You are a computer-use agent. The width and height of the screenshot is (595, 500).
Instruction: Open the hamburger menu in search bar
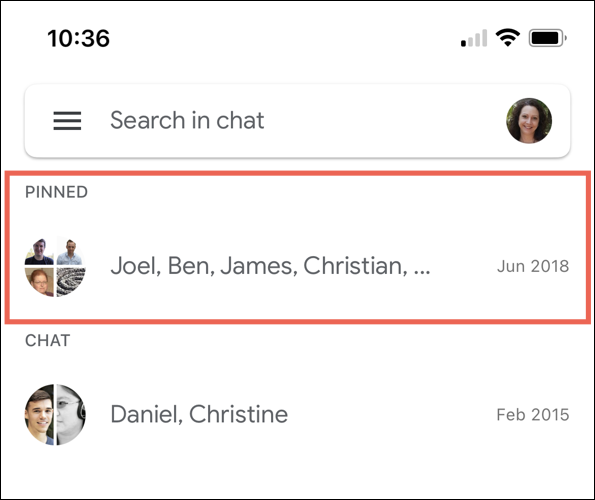tap(67, 121)
